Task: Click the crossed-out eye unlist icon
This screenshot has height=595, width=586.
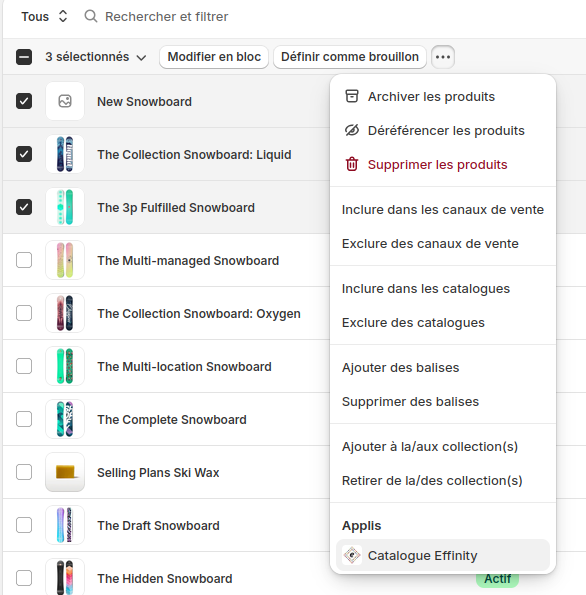Action: (x=351, y=130)
